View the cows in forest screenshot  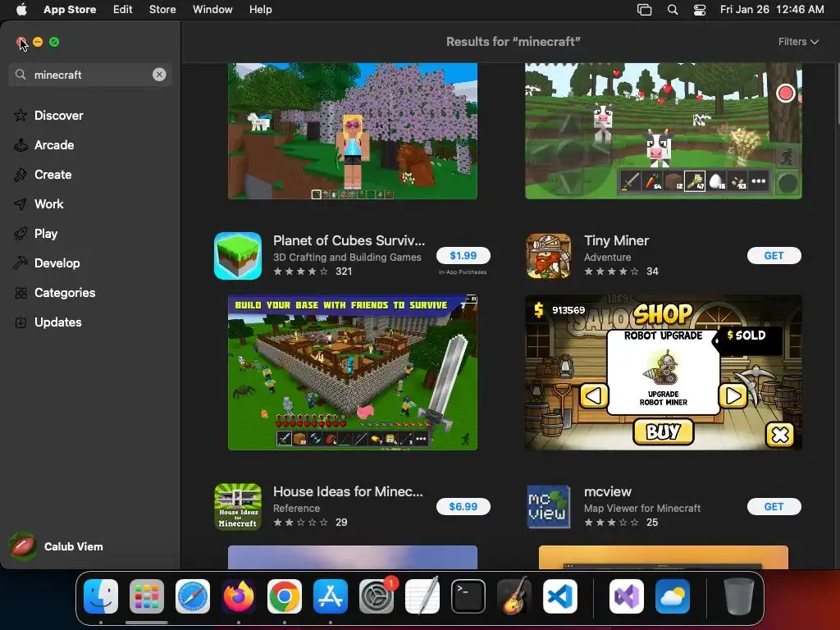tap(663, 131)
